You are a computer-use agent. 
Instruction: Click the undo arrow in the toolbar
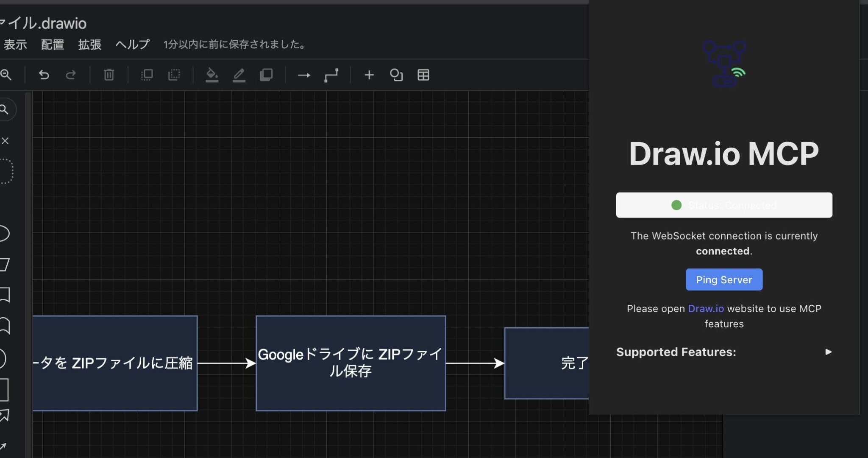tap(44, 75)
